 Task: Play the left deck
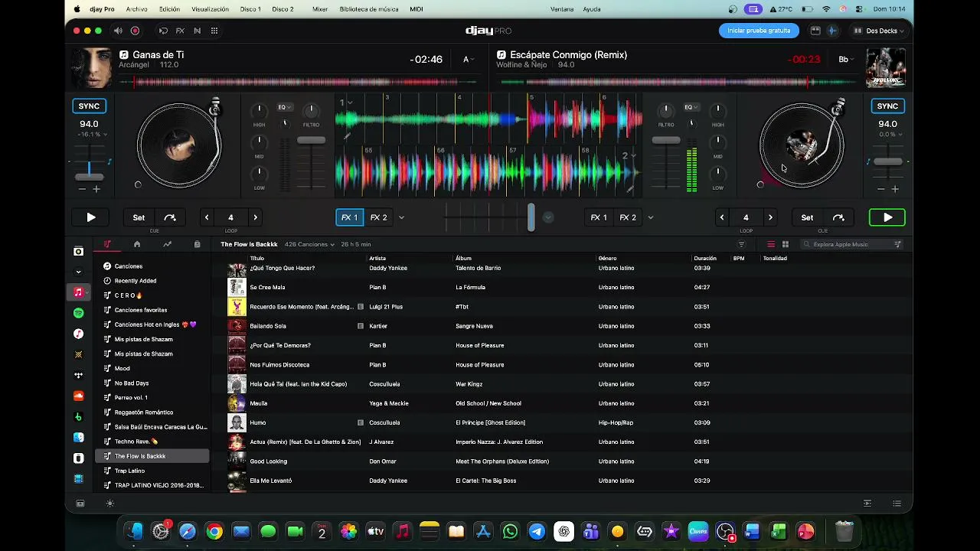[90, 217]
